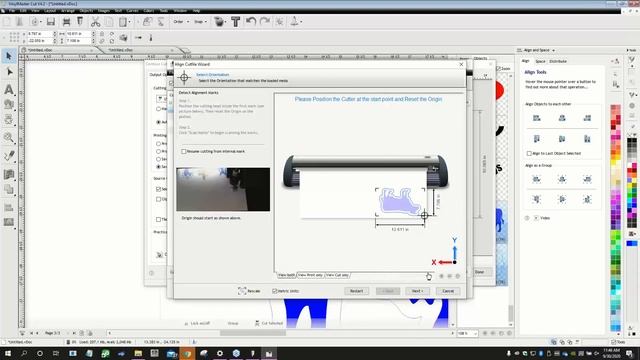
Task: Toggle Align to Last Object Selected checkbox
Action: [529, 153]
